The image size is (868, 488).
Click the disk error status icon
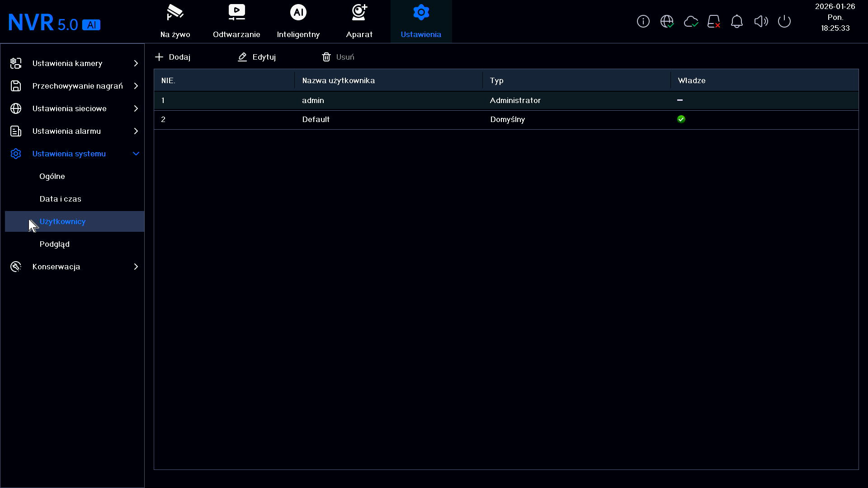pyautogui.click(x=714, y=21)
